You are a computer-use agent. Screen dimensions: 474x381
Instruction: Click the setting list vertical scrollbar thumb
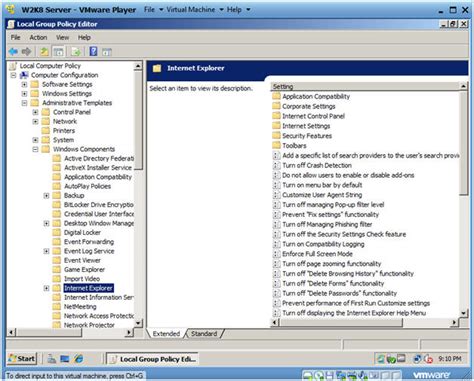[463, 143]
